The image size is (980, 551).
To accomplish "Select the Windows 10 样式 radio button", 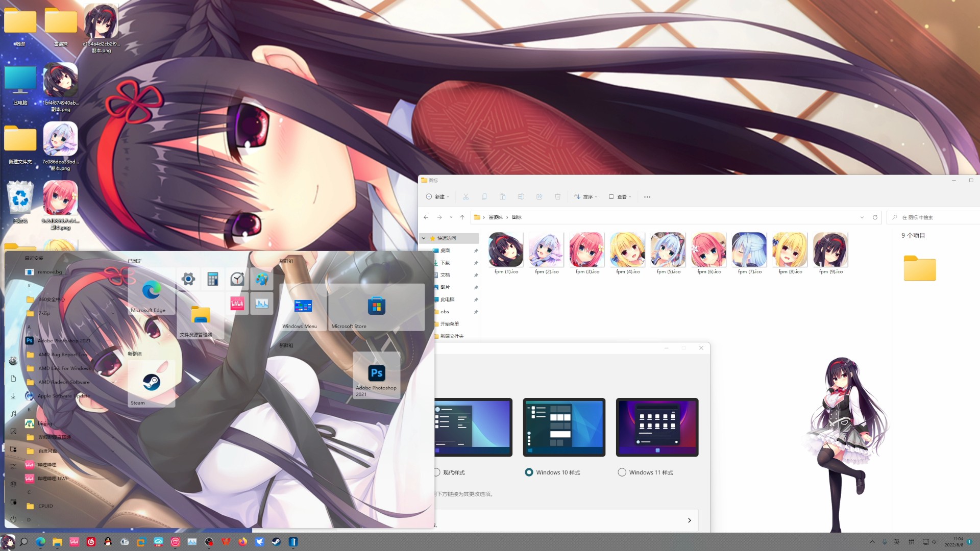I will point(529,472).
